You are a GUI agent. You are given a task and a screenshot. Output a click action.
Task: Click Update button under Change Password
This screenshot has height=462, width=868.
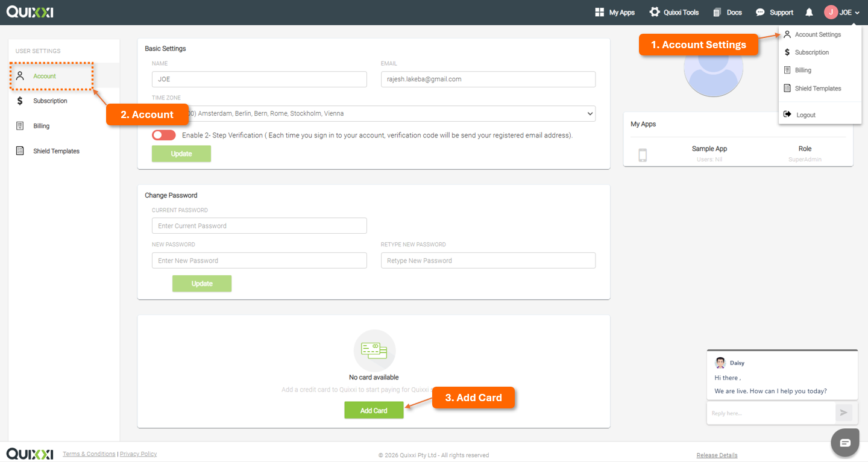click(202, 284)
